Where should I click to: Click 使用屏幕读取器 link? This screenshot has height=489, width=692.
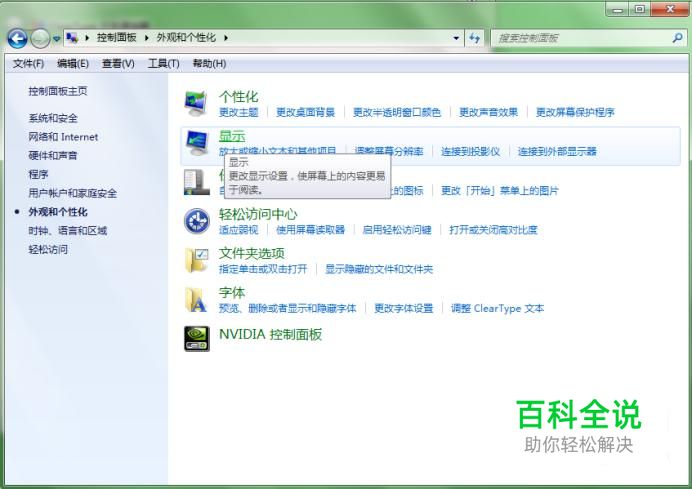[310, 229]
